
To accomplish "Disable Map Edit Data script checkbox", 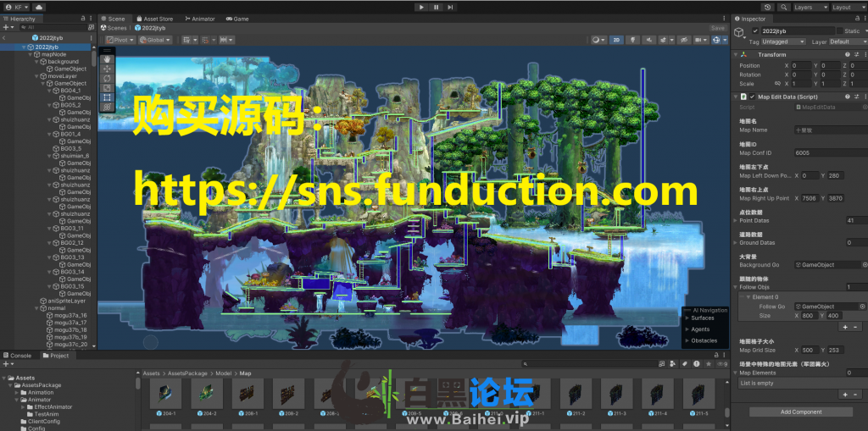I will pyautogui.click(x=753, y=97).
